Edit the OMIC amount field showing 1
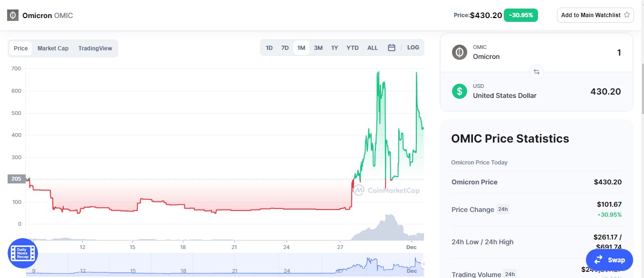 coord(619,52)
